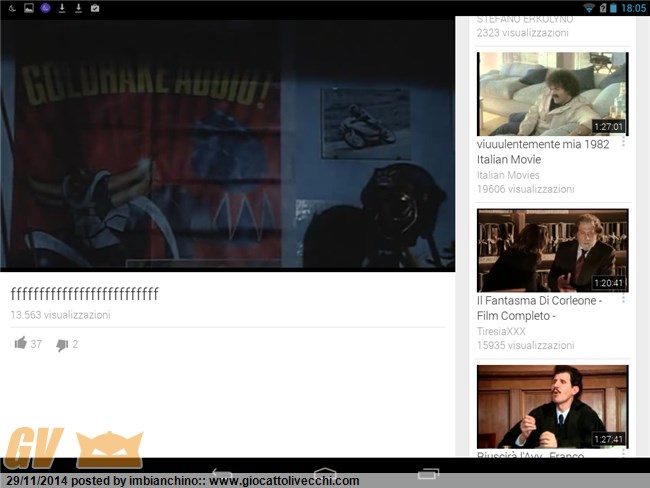Tap the 18:05 clock

633,8
